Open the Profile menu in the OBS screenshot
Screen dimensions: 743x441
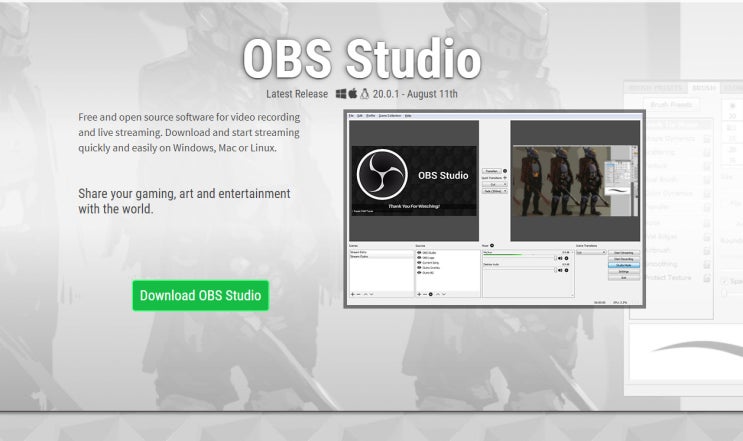click(371, 116)
